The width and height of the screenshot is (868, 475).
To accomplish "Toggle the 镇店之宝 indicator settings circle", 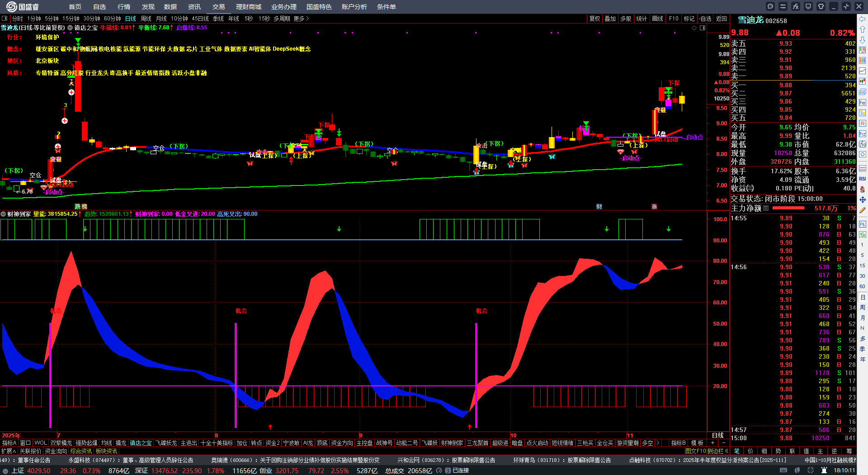I will 70,28.
